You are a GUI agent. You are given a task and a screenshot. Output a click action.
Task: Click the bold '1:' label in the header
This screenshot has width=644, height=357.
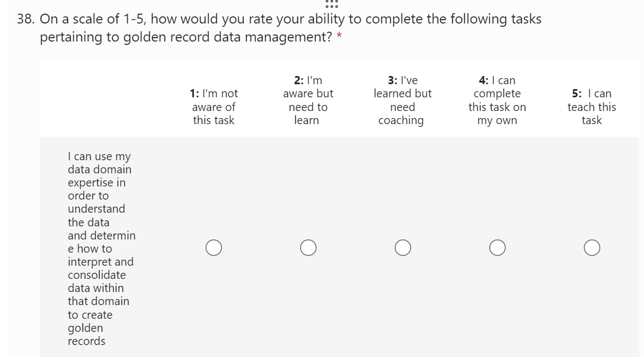click(x=194, y=94)
